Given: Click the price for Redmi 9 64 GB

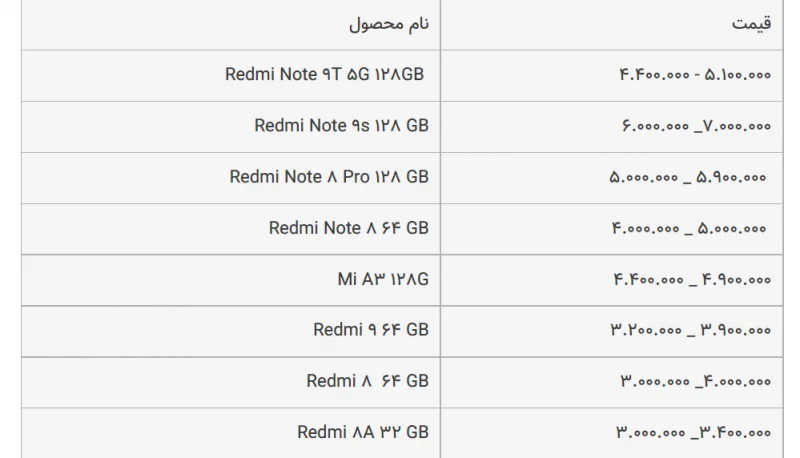Looking at the screenshot, I should (x=691, y=330).
